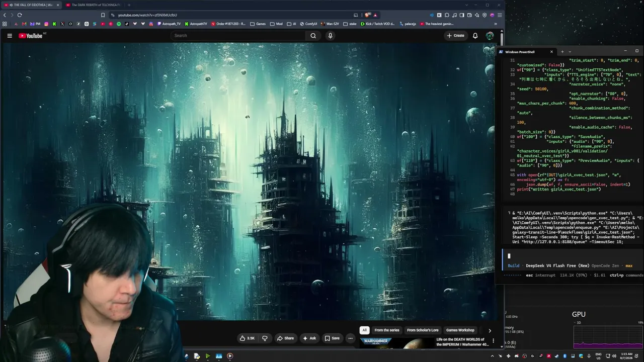This screenshot has height=362, width=644.
Task: Open the YouTube guide hamburger menu
Action: (x=10, y=36)
